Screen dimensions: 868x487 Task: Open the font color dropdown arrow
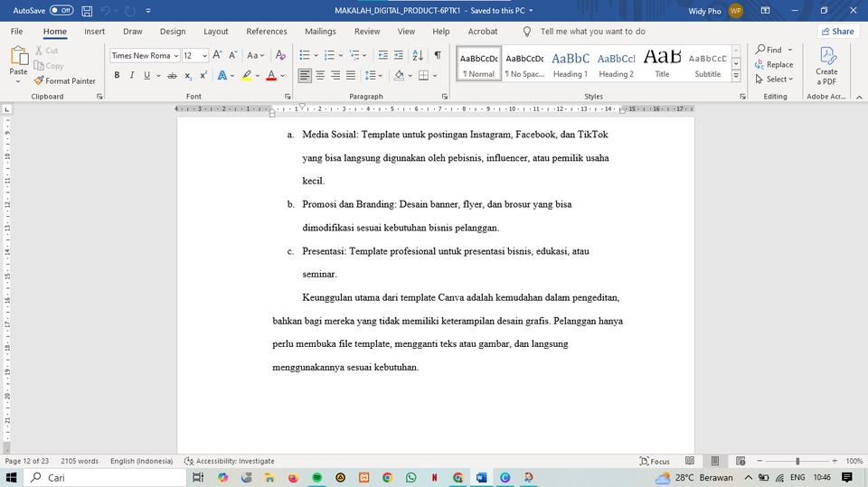[x=282, y=75]
